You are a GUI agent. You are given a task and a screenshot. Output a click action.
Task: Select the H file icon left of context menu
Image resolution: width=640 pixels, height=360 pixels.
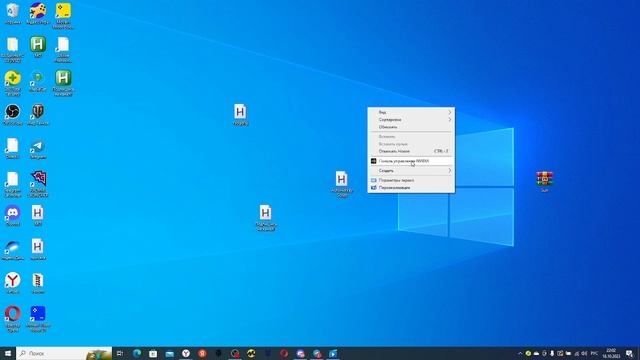pyautogui.click(x=342, y=184)
